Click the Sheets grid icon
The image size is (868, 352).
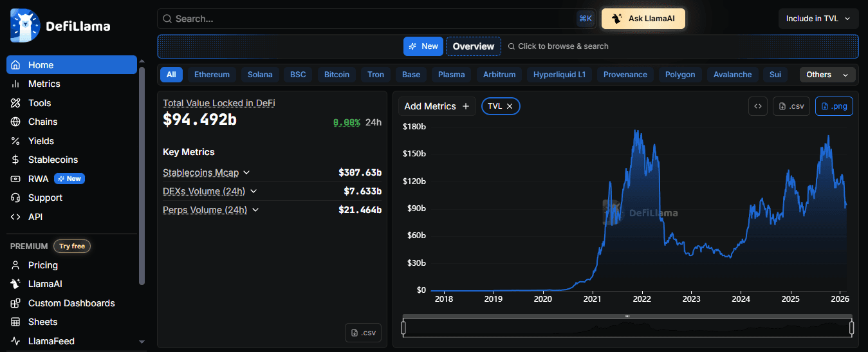click(15, 322)
